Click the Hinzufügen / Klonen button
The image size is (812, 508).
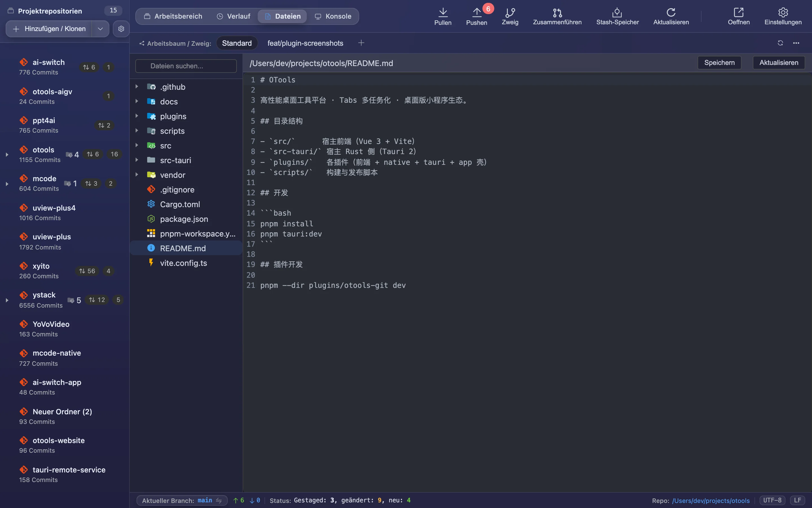coord(49,29)
